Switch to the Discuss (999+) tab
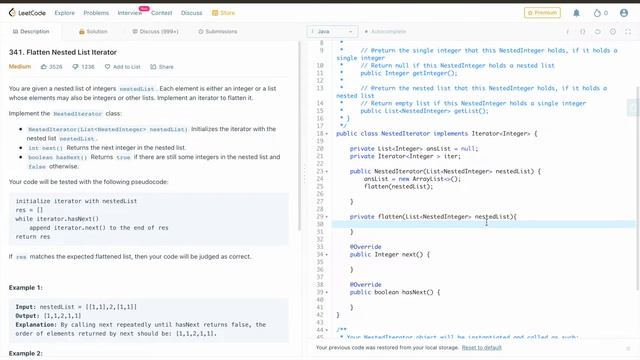Viewport: 640px width, 360px height. click(x=156, y=31)
